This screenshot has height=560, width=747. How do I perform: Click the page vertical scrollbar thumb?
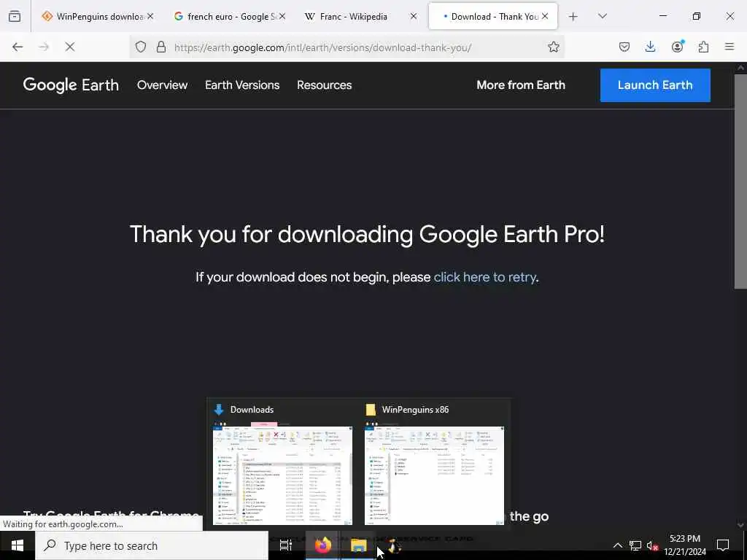(x=740, y=181)
